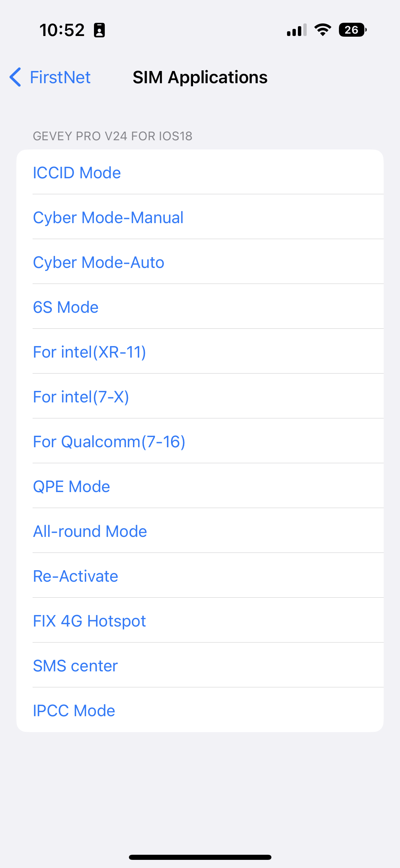The height and width of the screenshot is (868, 400).
Task: Pick For intel(7-X) option
Action: pyautogui.click(x=81, y=397)
